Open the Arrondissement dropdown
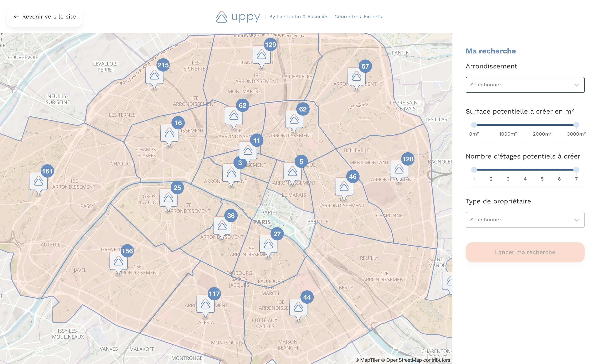Image resolution: width=598 pixels, height=364 pixels. coord(517,85)
